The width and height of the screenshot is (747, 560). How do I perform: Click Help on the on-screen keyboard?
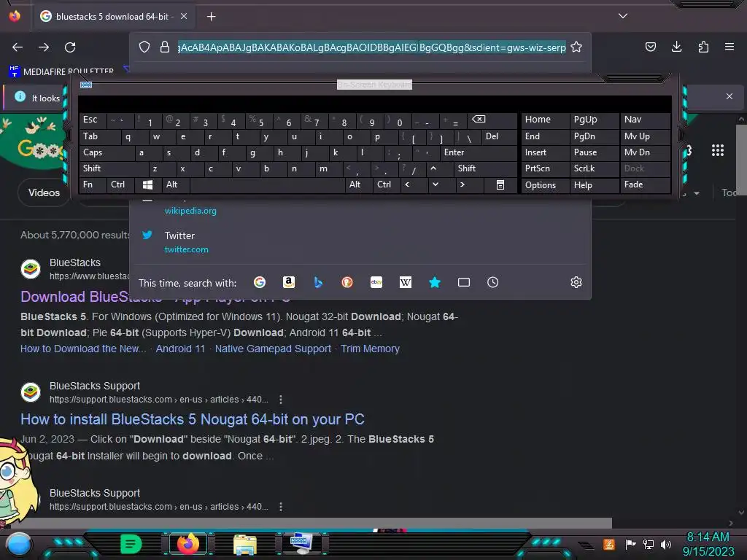point(594,185)
